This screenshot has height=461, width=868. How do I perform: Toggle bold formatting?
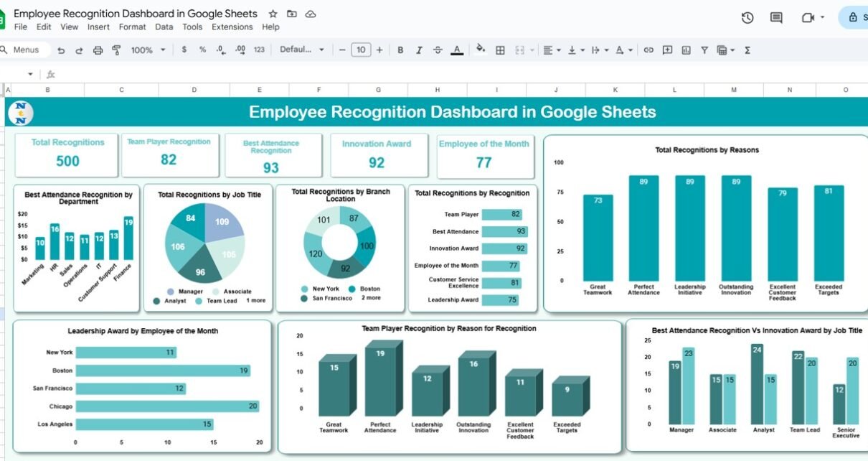click(x=400, y=50)
